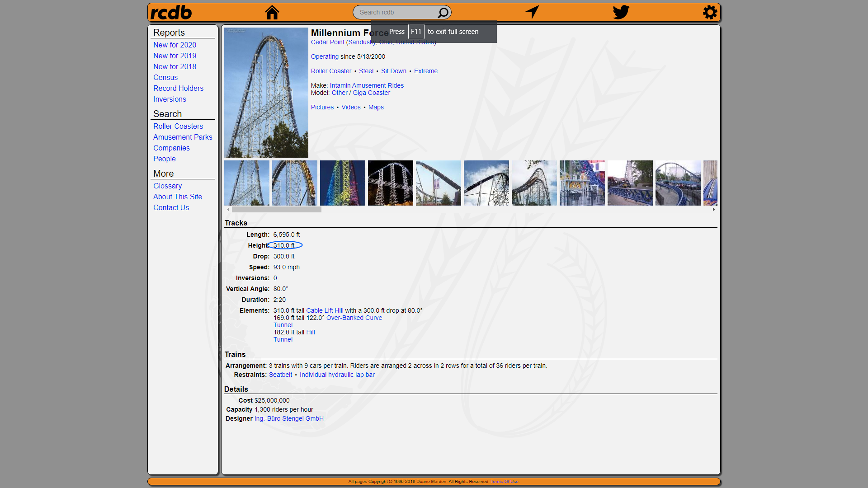Search Roller Coasters
868x488 pixels.
coord(178,126)
